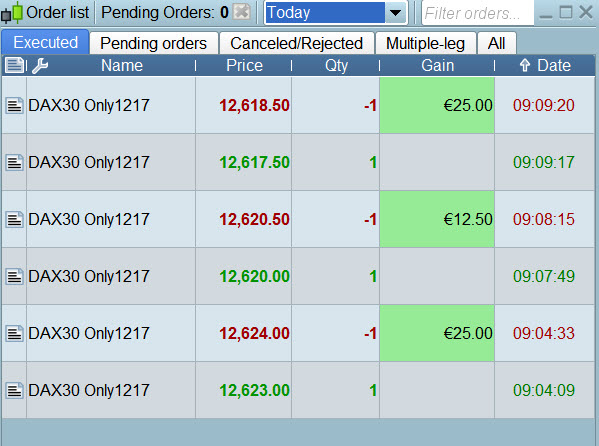Click the €12.50 gain cell
Image resolution: width=599 pixels, height=446 pixels.
point(437,219)
